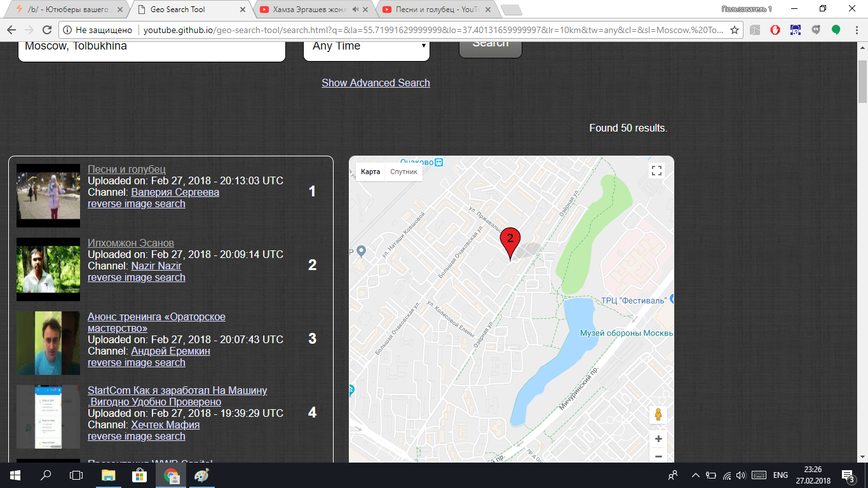The image size is (868, 488).
Task: Open the battery status tray icon
Action: (x=711, y=475)
